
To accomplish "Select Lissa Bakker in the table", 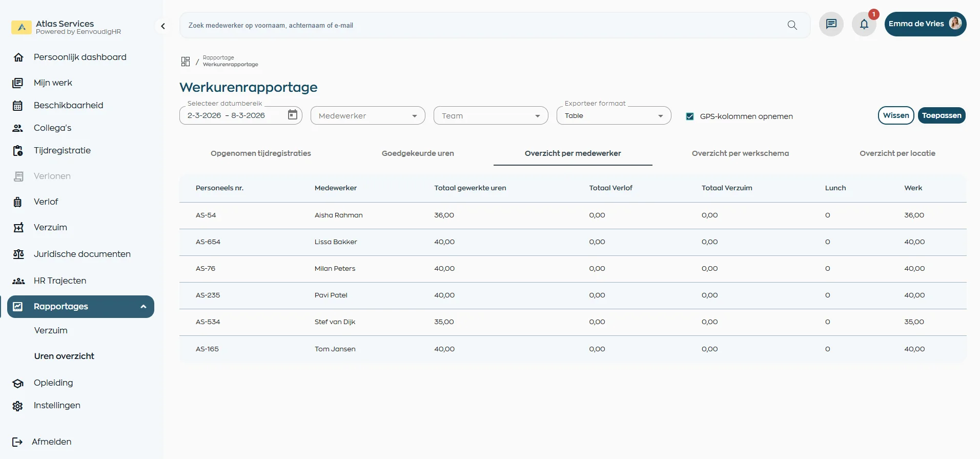I will pos(336,242).
